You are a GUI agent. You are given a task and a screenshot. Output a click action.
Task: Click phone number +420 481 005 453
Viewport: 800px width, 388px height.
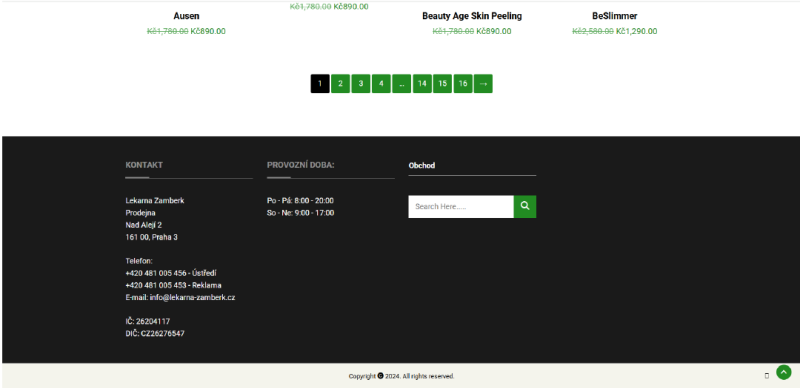tap(156, 285)
